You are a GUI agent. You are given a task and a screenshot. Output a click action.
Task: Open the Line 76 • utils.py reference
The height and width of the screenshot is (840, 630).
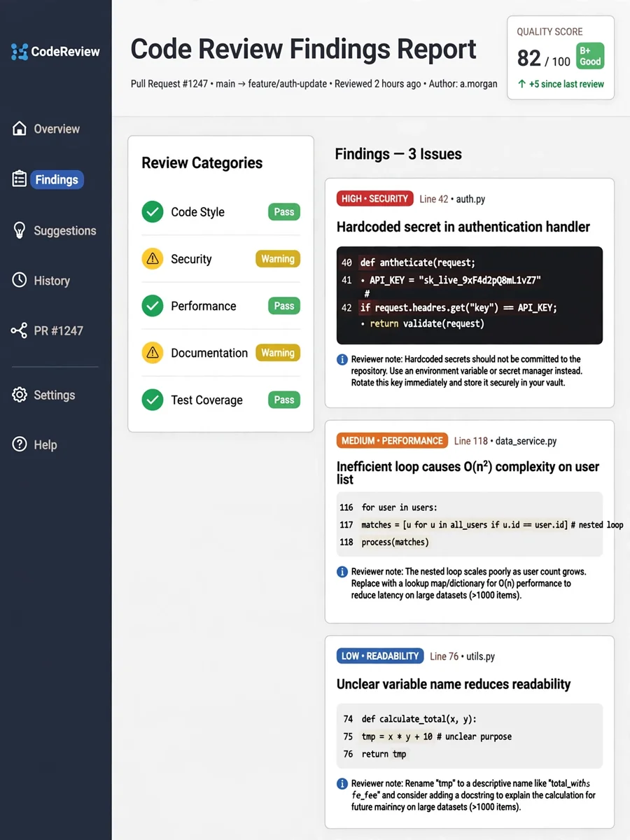click(462, 656)
